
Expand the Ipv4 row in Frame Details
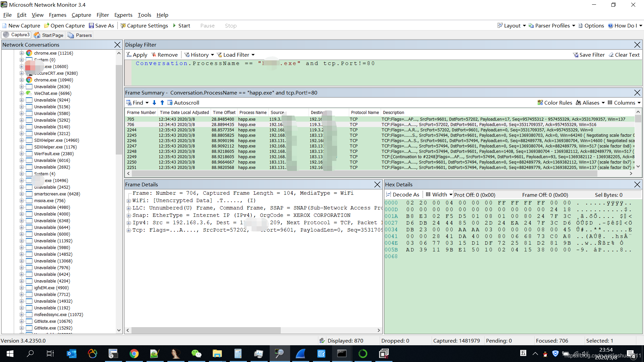coord(128,223)
